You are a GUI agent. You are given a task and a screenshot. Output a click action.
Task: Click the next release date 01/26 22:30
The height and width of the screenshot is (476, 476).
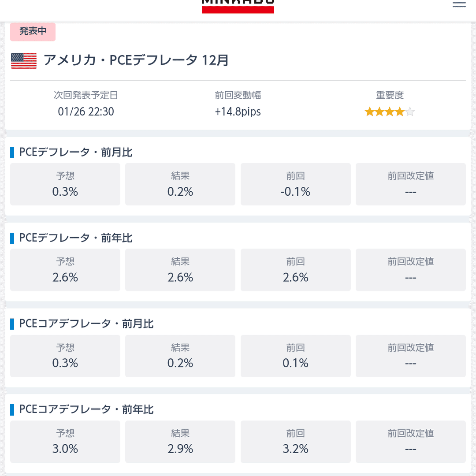click(86, 112)
